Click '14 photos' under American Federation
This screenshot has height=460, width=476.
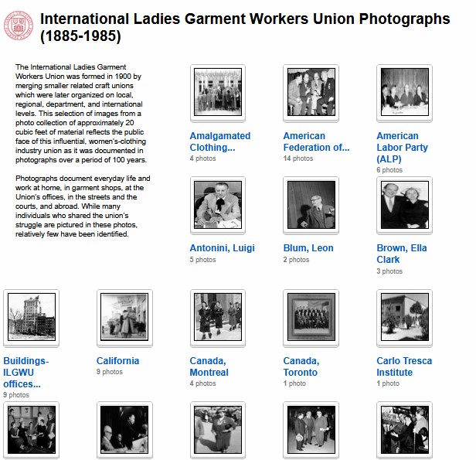click(298, 158)
